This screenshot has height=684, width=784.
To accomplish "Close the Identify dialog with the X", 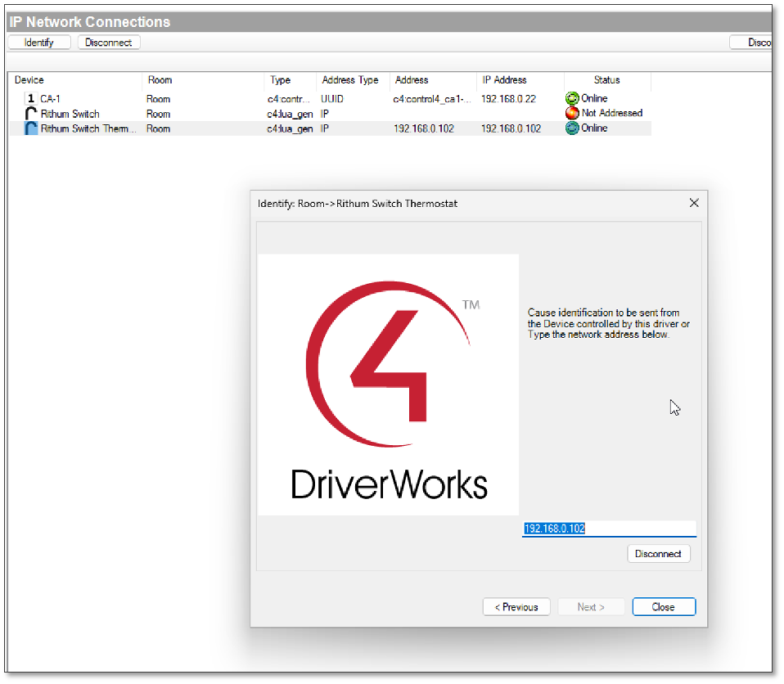I will coord(694,203).
